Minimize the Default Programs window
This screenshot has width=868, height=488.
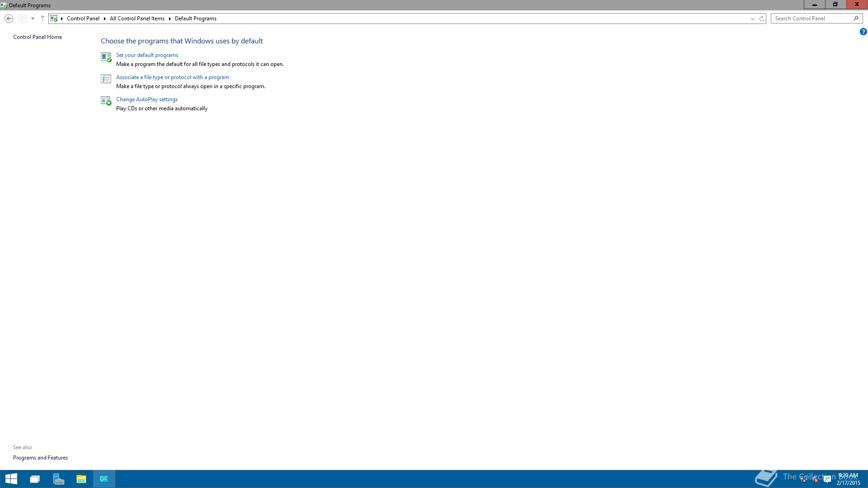tap(814, 5)
